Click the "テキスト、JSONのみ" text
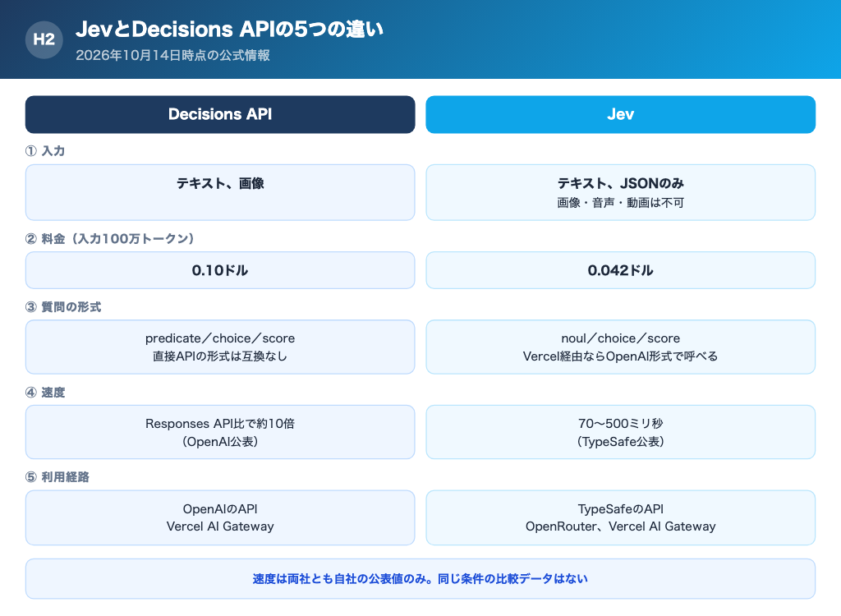The image size is (841, 616). [x=621, y=183]
